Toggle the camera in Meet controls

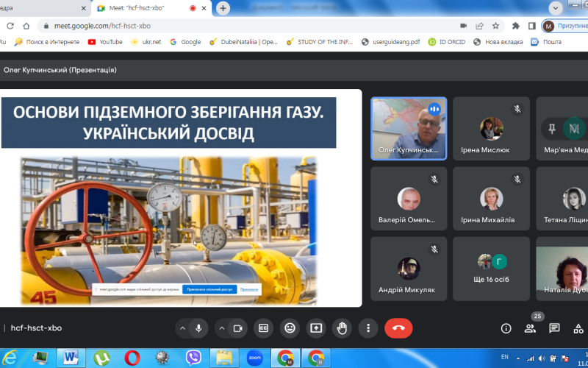(237, 328)
